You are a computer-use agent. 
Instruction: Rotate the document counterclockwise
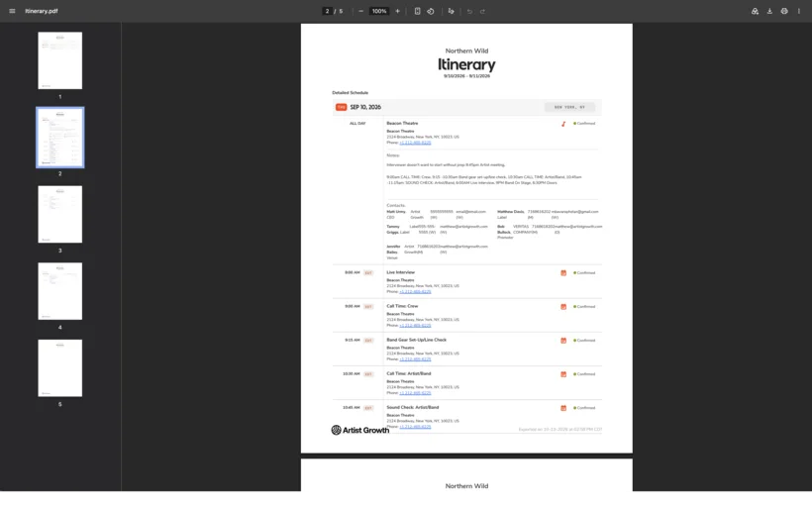point(431,11)
